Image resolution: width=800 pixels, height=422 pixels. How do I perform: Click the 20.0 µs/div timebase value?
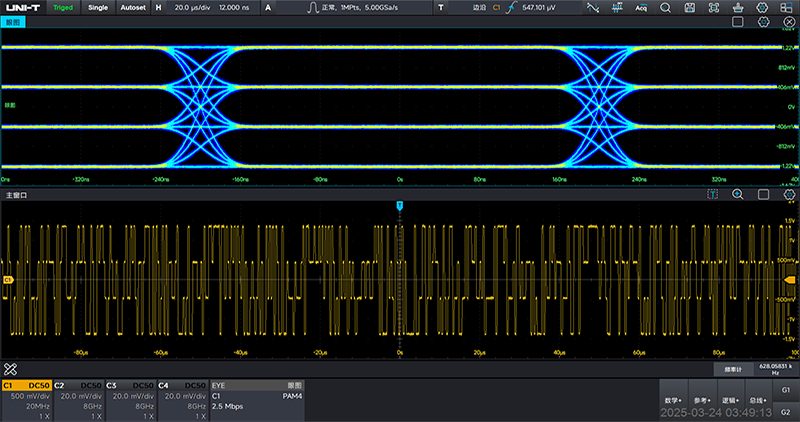point(192,8)
